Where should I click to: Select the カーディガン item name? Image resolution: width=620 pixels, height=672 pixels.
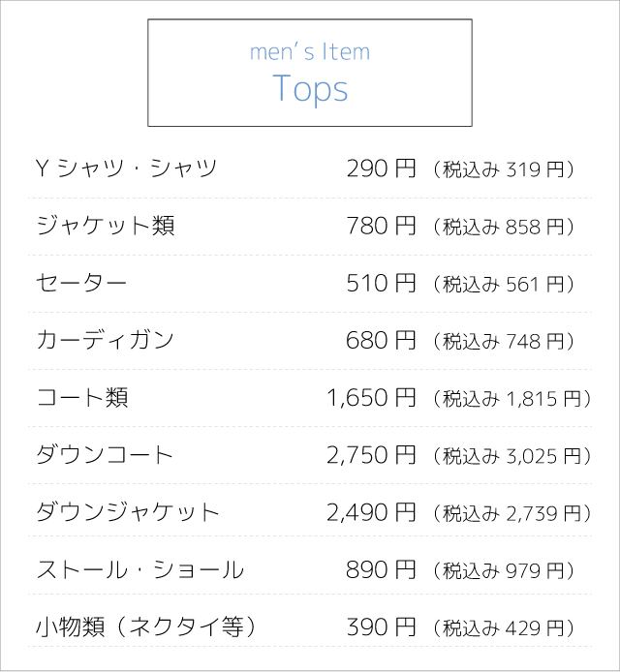[x=105, y=340]
